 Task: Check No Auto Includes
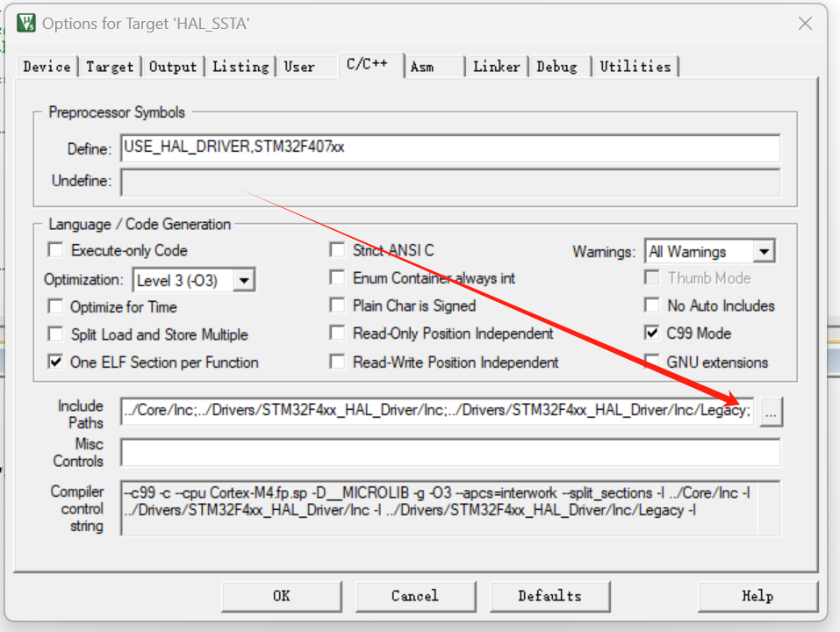(x=652, y=306)
